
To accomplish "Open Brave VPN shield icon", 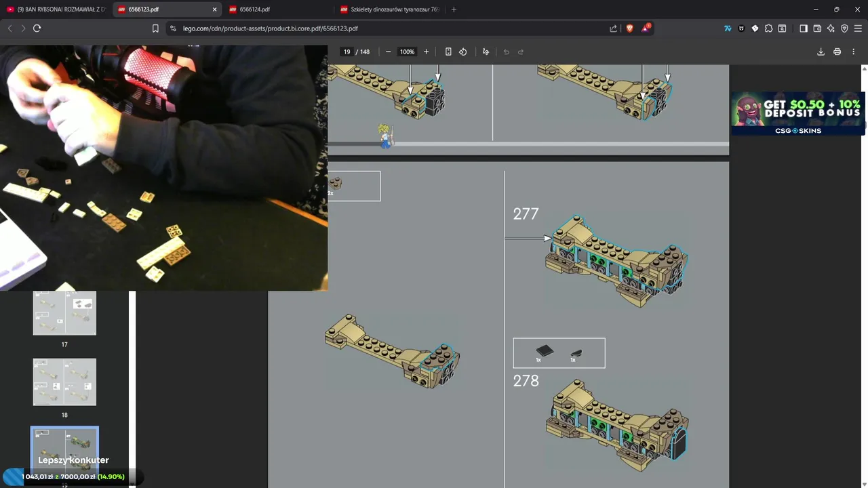I will (x=844, y=28).
